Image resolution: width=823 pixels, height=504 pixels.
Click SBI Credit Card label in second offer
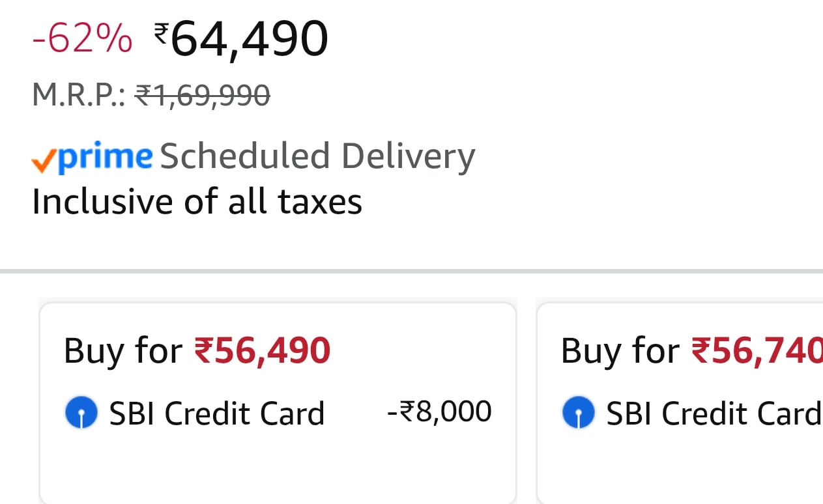[x=714, y=413]
